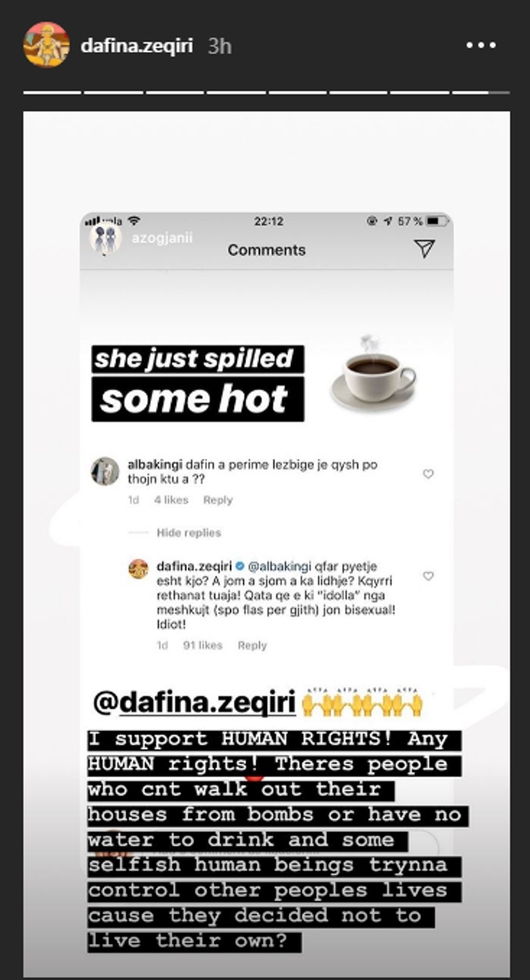Click the albakingi commenter username
This screenshot has width=530, height=980.
[155, 464]
